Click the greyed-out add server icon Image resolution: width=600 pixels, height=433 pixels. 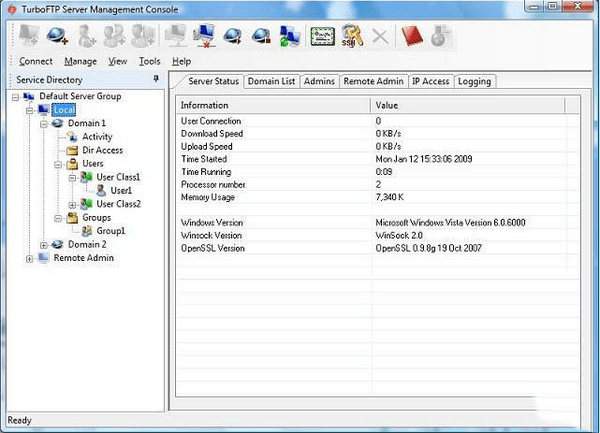pyautogui.click(x=29, y=36)
